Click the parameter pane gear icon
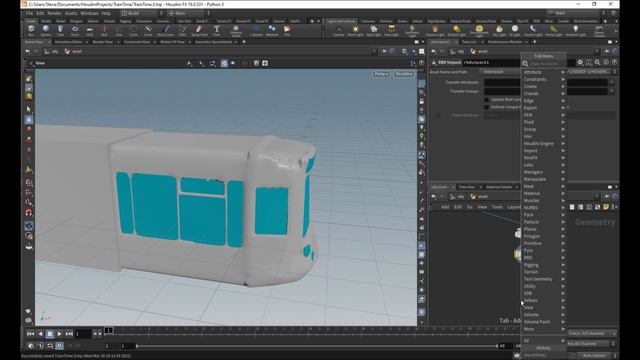 tap(580, 62)
